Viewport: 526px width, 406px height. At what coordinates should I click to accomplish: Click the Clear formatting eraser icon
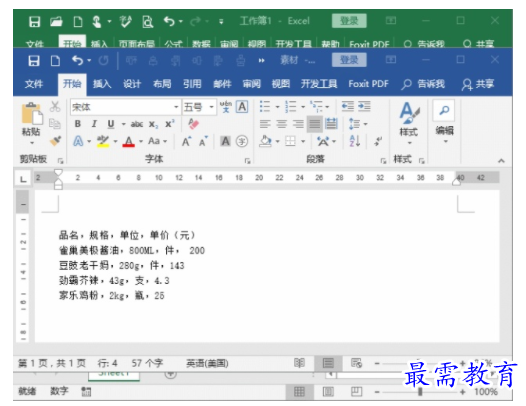(x=194, y=124)
